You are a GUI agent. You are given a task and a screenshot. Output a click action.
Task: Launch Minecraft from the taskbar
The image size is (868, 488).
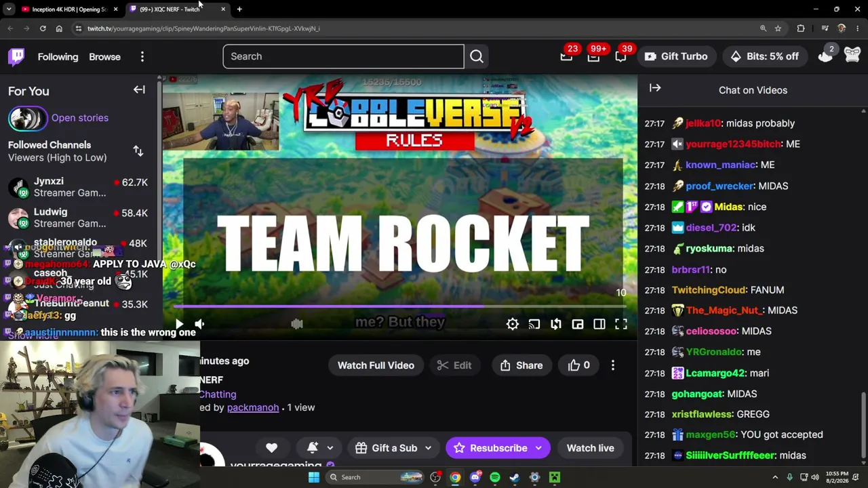555,477
